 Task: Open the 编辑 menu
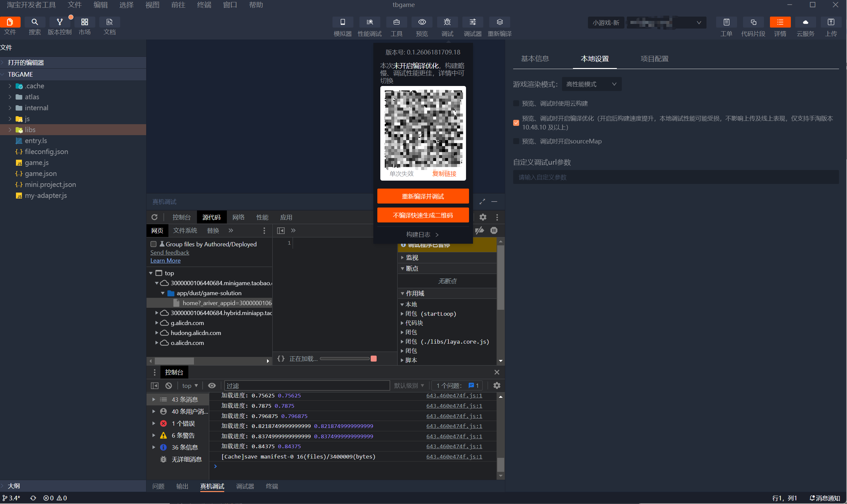[101, 5]
